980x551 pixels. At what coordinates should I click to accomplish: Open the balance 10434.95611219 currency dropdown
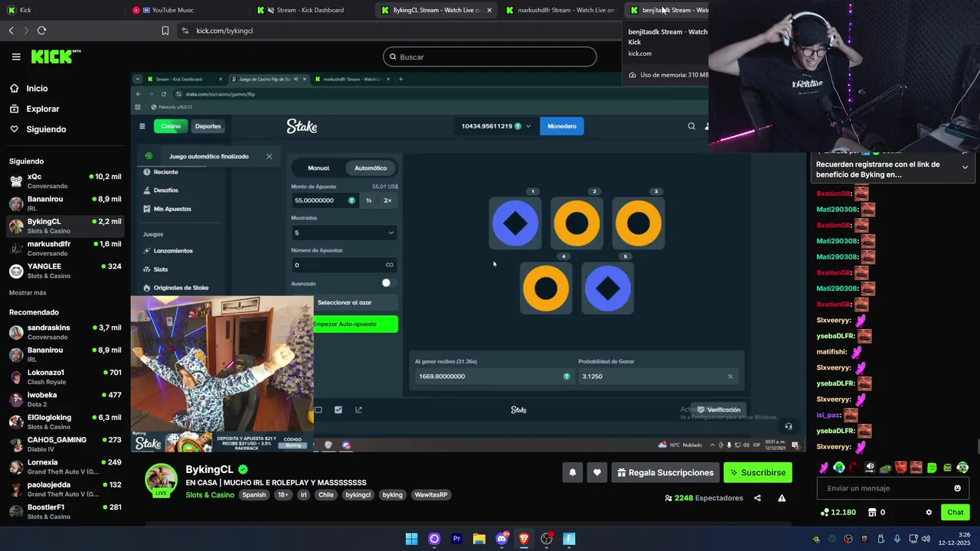pyautogui.click(x=496, y=126)
